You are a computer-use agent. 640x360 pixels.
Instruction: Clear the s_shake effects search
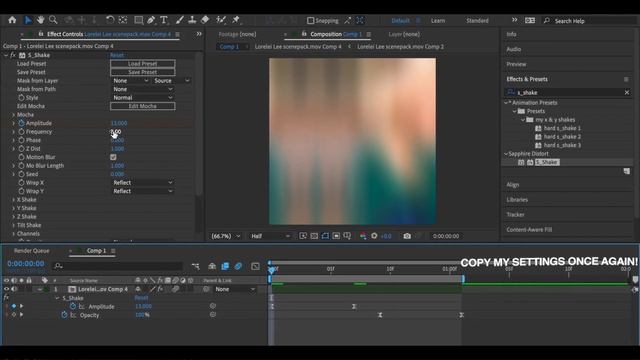pyautogui.click(x=627, y=93)
